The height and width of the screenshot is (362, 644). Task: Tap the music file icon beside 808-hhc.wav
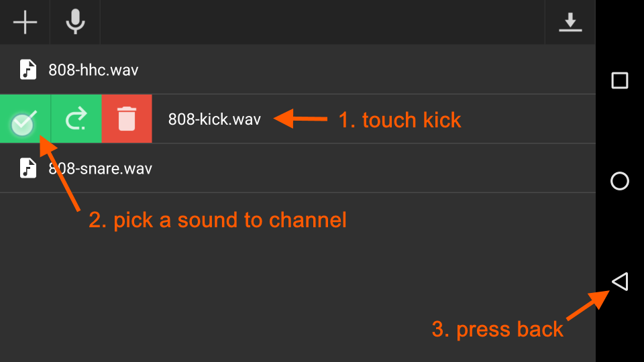(28, 70)
